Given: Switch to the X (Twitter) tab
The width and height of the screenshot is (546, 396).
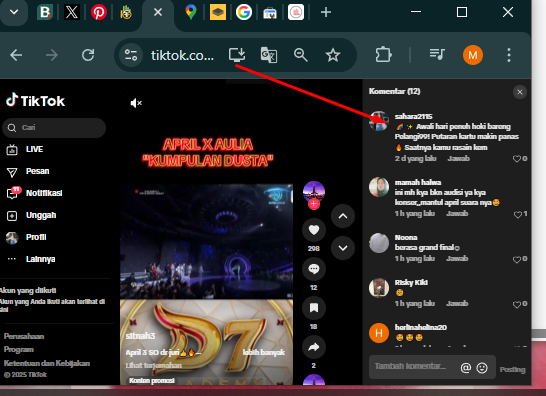Looking at the screenshot, I should point(72,12).
